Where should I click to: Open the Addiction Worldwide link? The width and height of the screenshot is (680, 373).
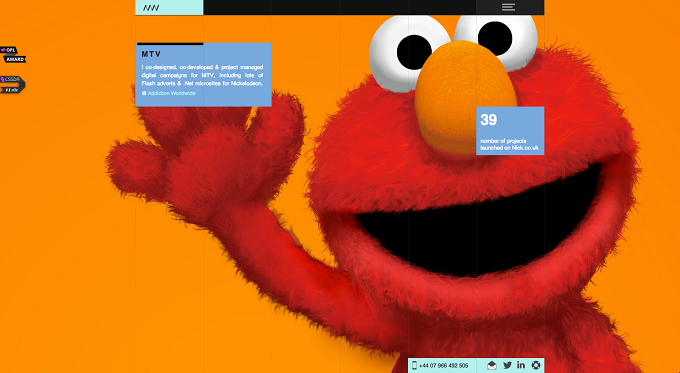click(x=172, y=93)
